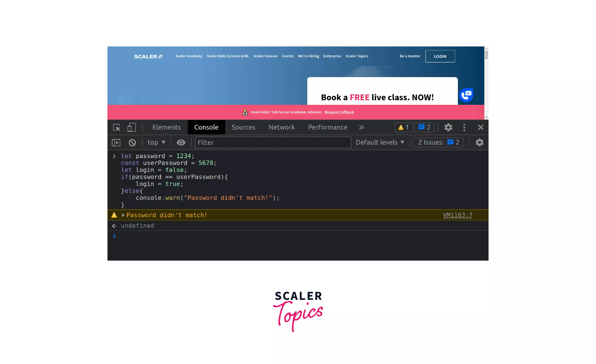This screenshot has height=364, width=596.
Task: Open the VM1163:7 source link
Action: click(457, 215)
